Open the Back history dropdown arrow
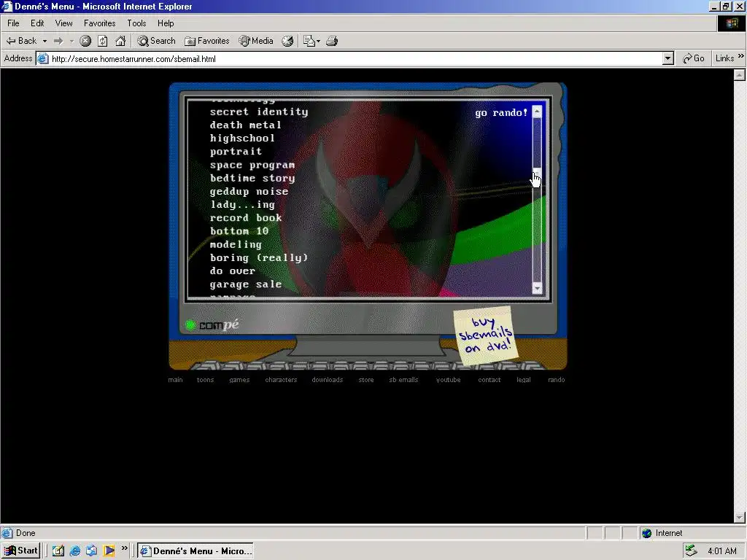The width and height of the screenshot is (747, 560). tap(44, 41)
